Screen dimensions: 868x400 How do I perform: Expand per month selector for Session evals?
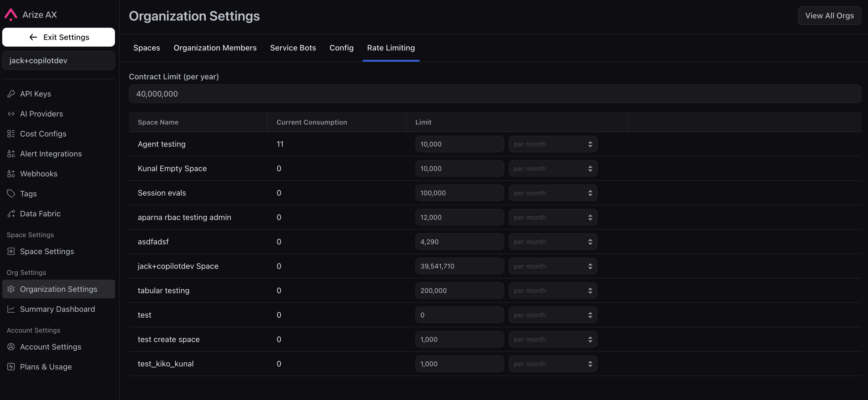tap(553, 193)
